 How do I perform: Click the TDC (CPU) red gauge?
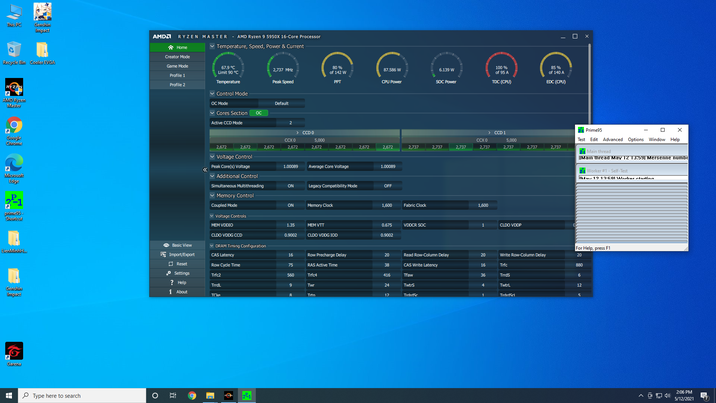pos(501,68)
